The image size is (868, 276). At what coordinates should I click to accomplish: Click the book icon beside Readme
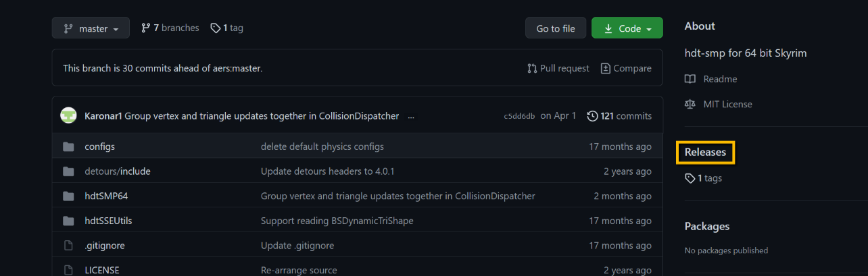pos(690,79)
